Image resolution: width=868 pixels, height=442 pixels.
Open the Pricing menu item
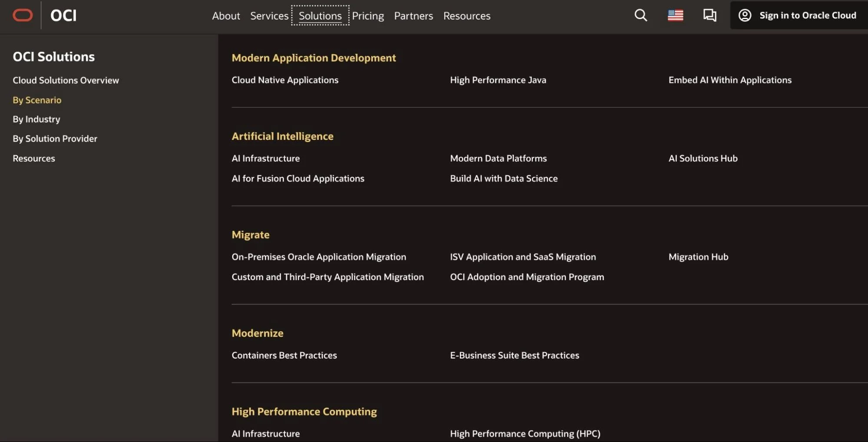click(368, 16)
